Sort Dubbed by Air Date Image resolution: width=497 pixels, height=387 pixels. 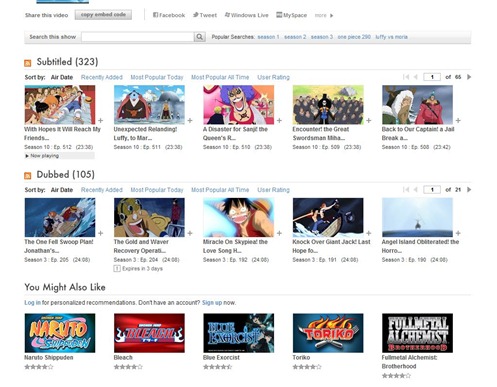point(62,190)
